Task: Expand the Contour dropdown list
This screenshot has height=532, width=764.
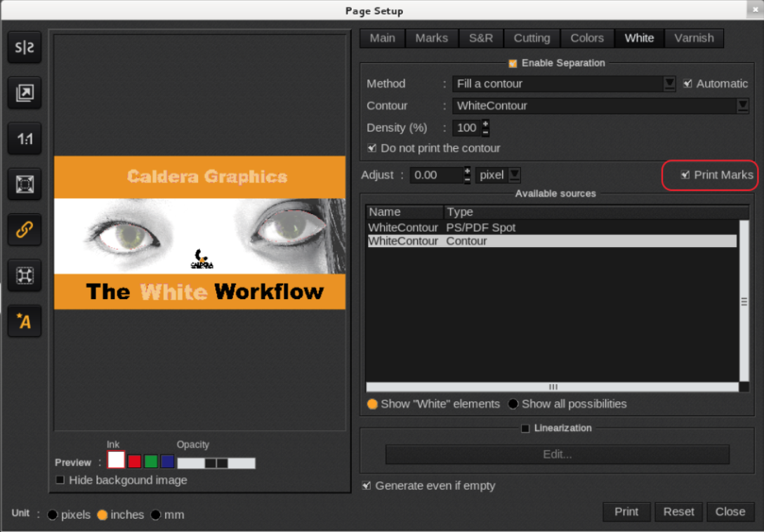Action: (x=742, y=105)
